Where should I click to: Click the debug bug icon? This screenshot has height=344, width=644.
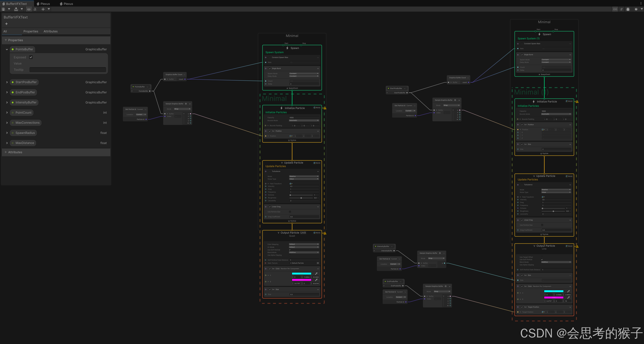(x=628, y=9)
